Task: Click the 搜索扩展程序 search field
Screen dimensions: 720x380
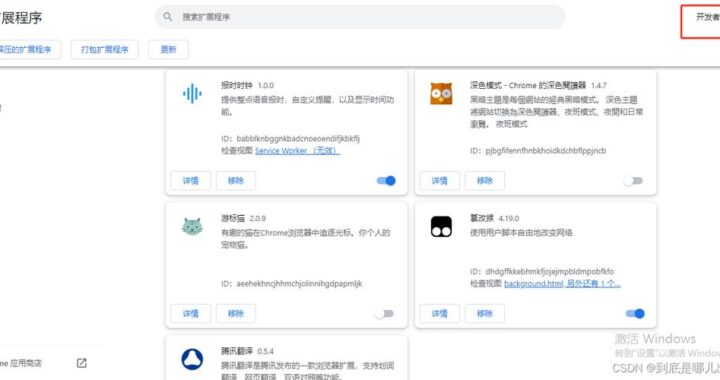Action: (360, 17)
